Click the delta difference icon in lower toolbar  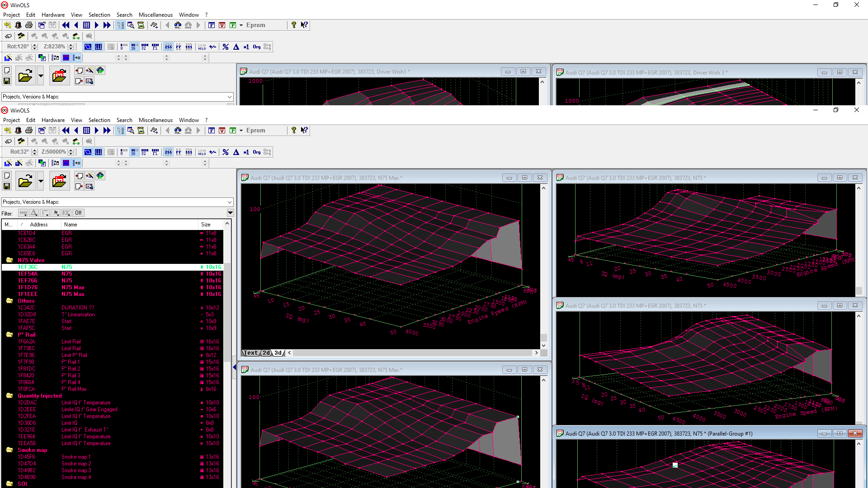[236, 152]
